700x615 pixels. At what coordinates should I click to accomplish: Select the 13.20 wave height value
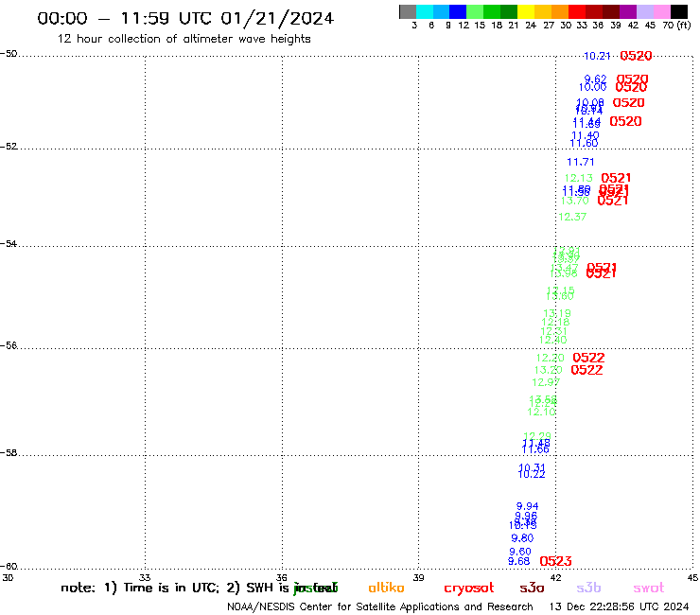point(549,370)
